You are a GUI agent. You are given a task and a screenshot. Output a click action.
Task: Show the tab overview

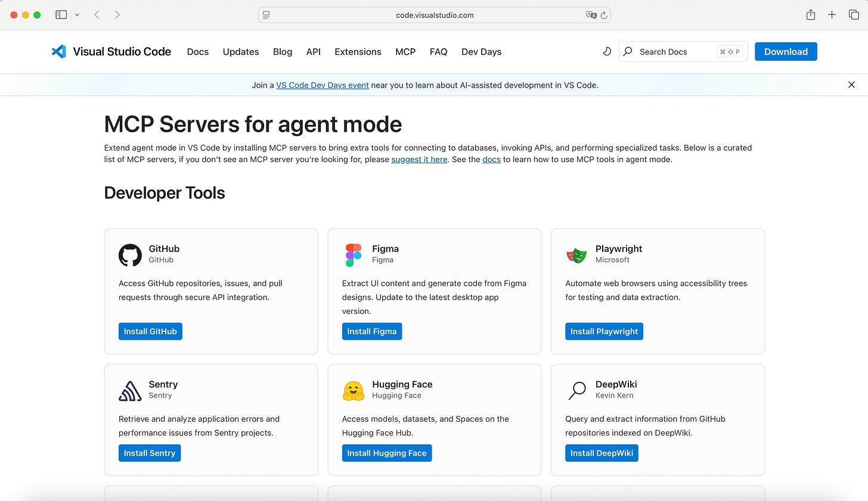click(854, 15)
